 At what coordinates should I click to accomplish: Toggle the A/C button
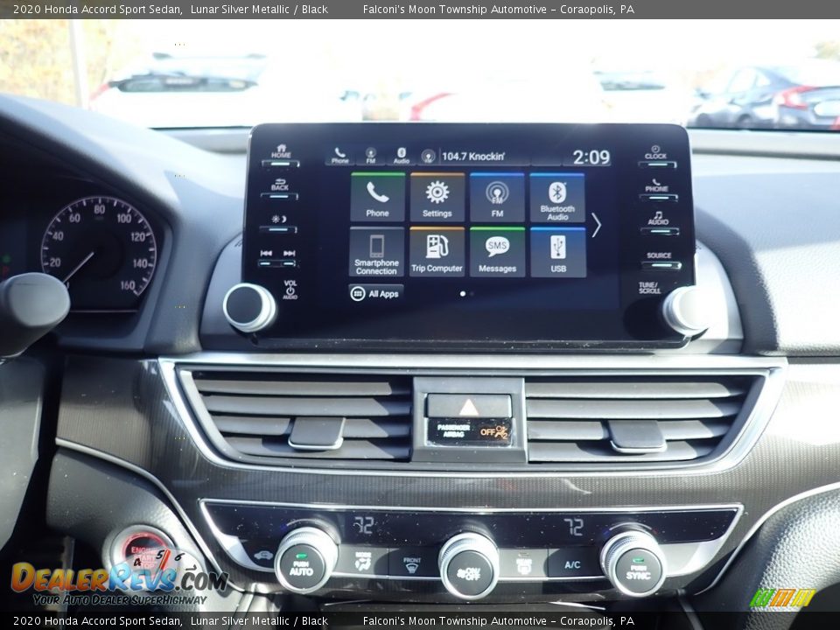coord(572,564)
